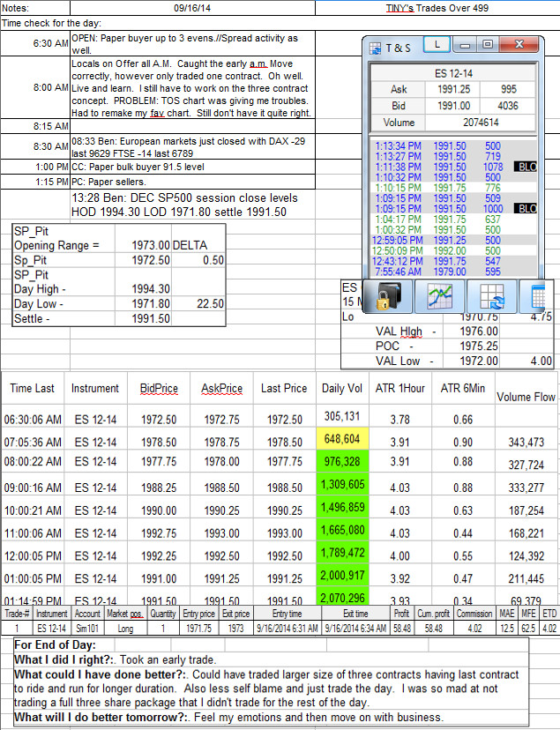Select the 12:50:09 PM trade row
The width and height of the screenshot is (560, 730).
click(453, 250)
